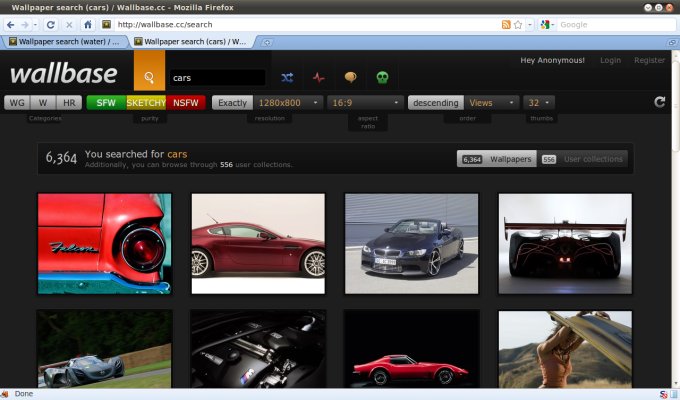Click the orange speech bubble icon

pyautogui.click(x=350, y=77)
